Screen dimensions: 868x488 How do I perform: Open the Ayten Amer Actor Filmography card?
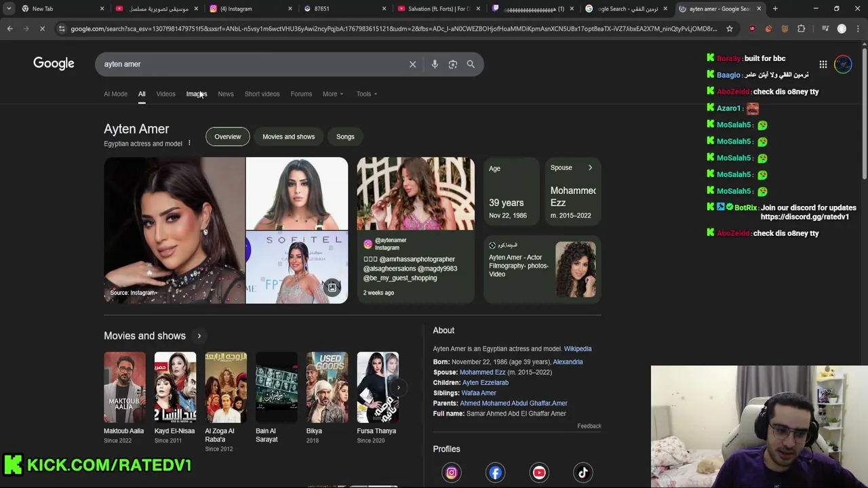pos(542,269)
